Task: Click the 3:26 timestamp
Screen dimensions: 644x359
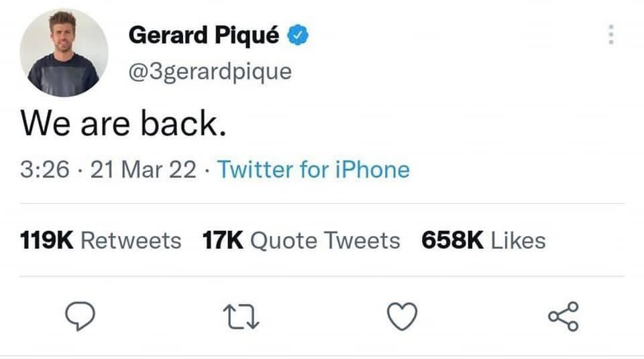Action: point(45,170)
